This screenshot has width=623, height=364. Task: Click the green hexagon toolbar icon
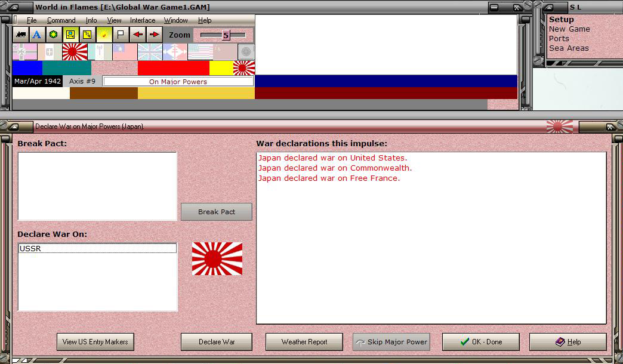click(x=54, y=35)
